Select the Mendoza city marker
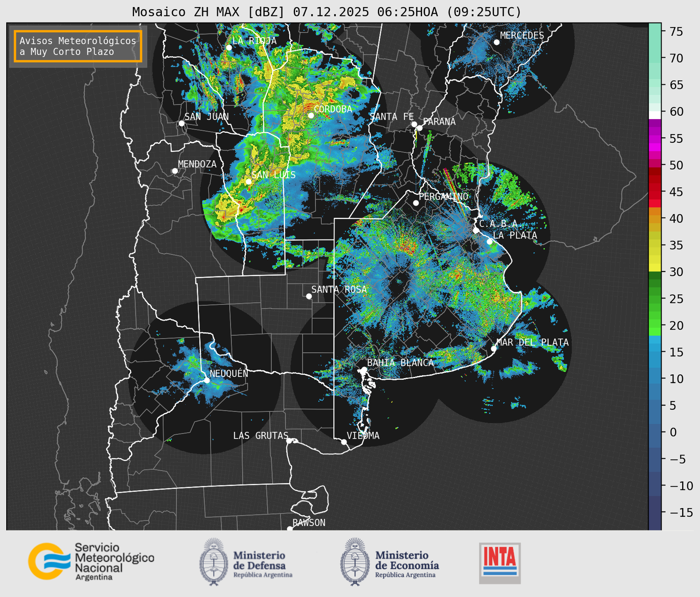The image size is (700, 597). tap(175, 171)
